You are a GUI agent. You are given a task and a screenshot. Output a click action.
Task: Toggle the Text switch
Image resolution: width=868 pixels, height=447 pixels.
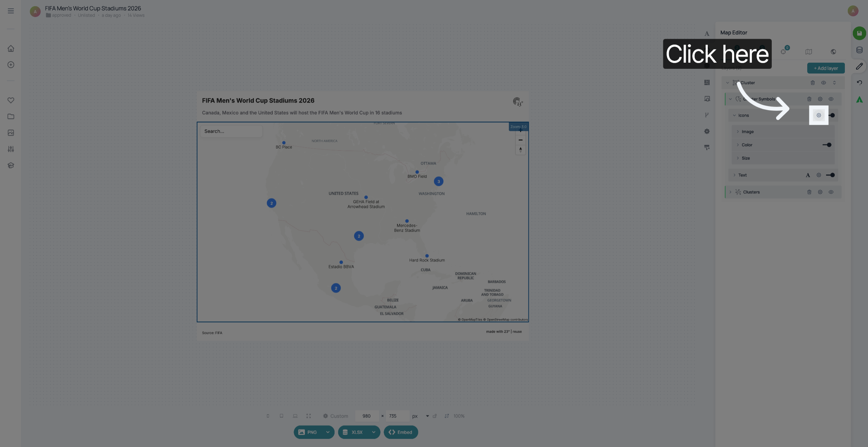pyautogui.click(x=830, y=175)
